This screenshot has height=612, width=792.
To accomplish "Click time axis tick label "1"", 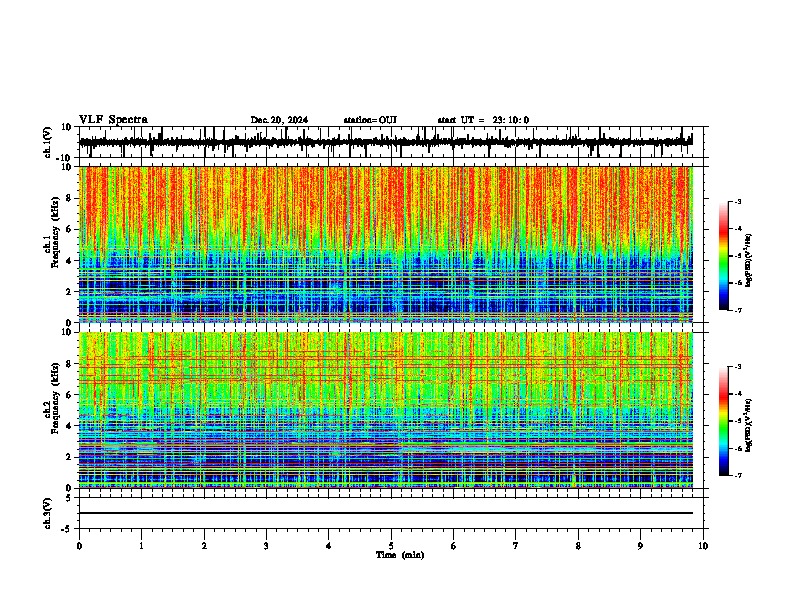I will tap(141, 546).
